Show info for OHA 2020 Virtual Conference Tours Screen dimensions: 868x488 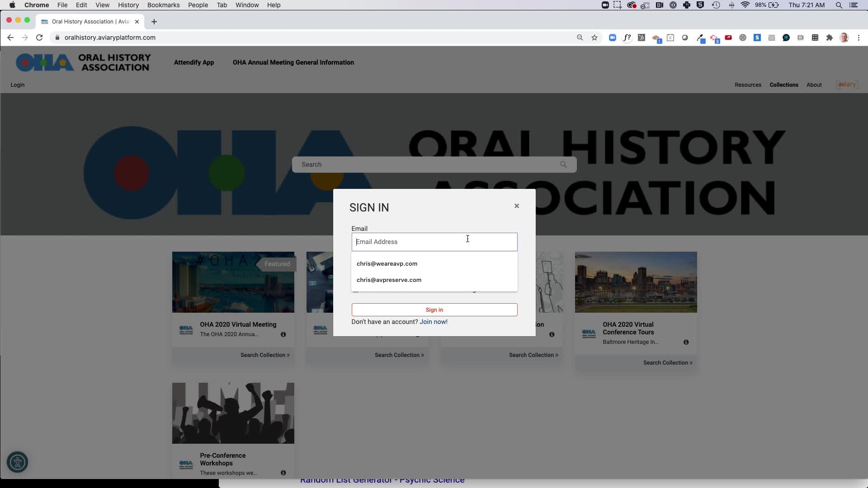(686, 342)
